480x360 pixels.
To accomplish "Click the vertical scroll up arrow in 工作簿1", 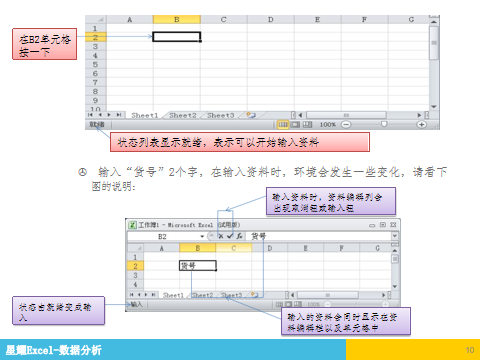I will [395, 250].
